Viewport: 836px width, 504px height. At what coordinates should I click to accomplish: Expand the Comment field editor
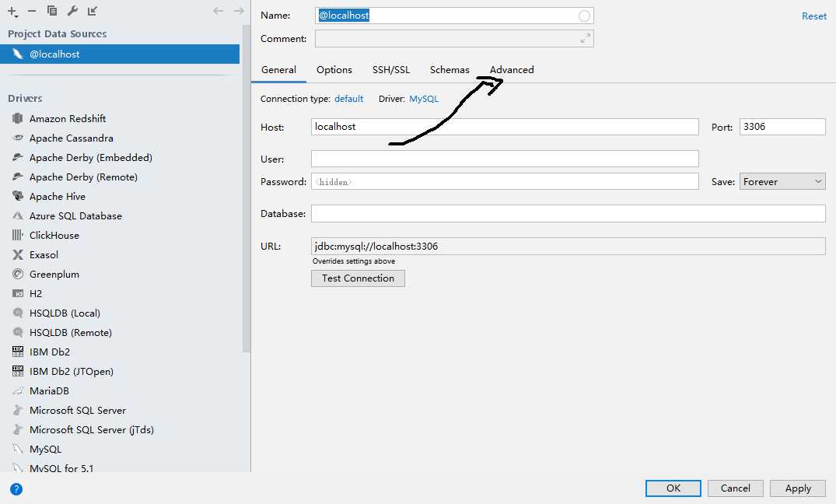click(x=586, y=38)
